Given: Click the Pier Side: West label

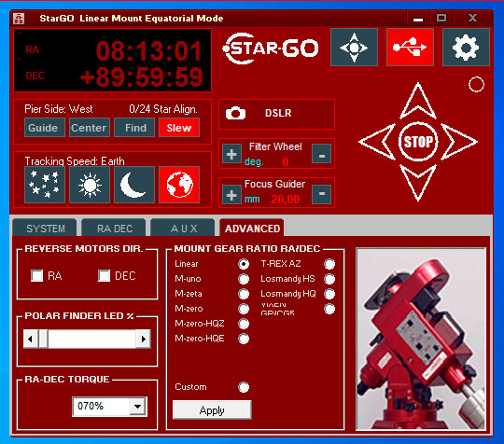Looking at the screenshot, I should 59,109.
